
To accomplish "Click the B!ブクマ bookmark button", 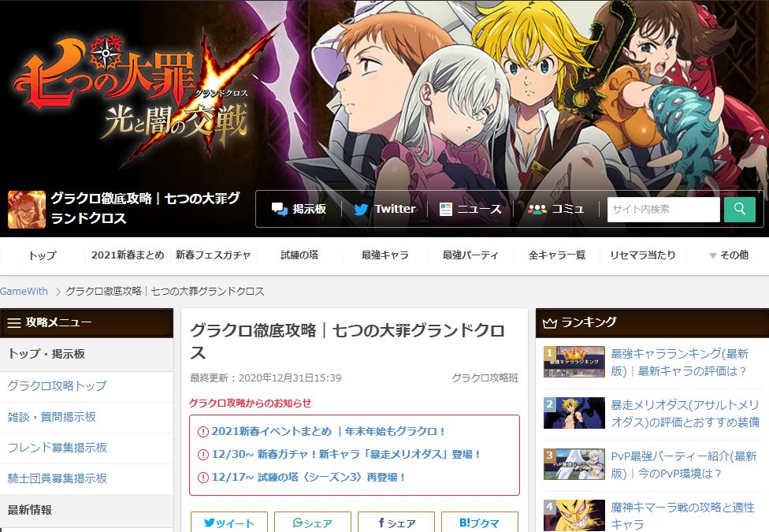I will point(480,523).
